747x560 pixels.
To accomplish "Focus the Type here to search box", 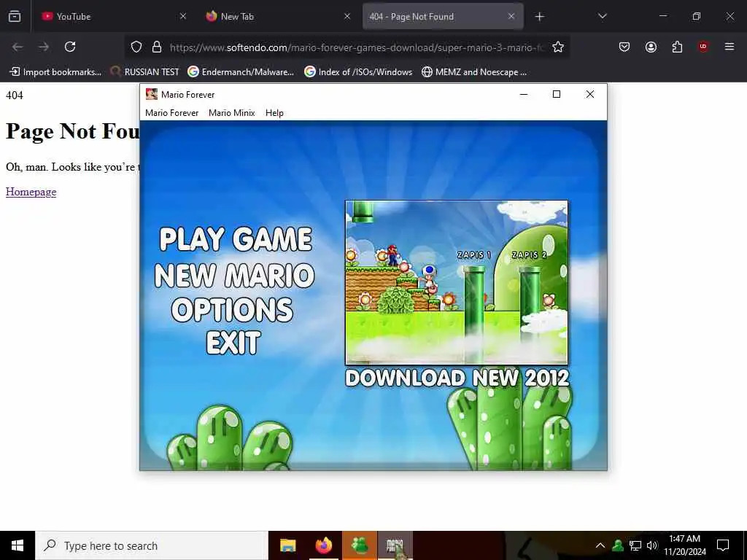I will click(x=152, y=545).
